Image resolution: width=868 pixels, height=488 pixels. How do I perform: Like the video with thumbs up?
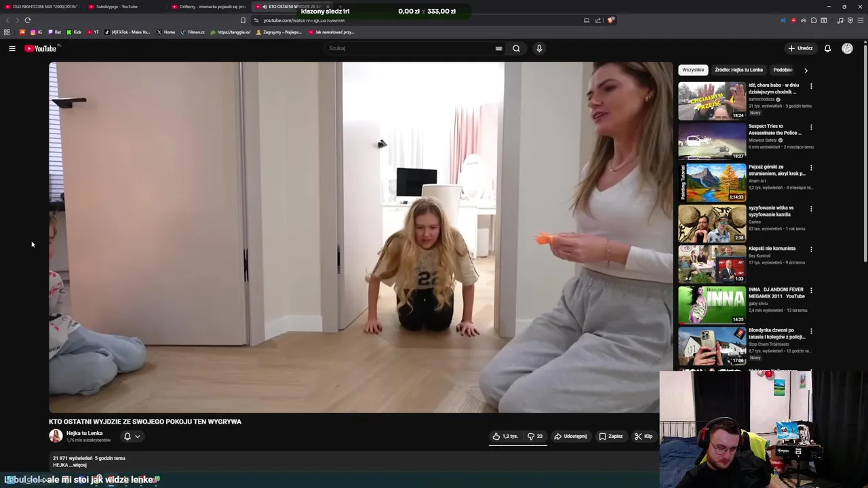(x=505, y=436)
